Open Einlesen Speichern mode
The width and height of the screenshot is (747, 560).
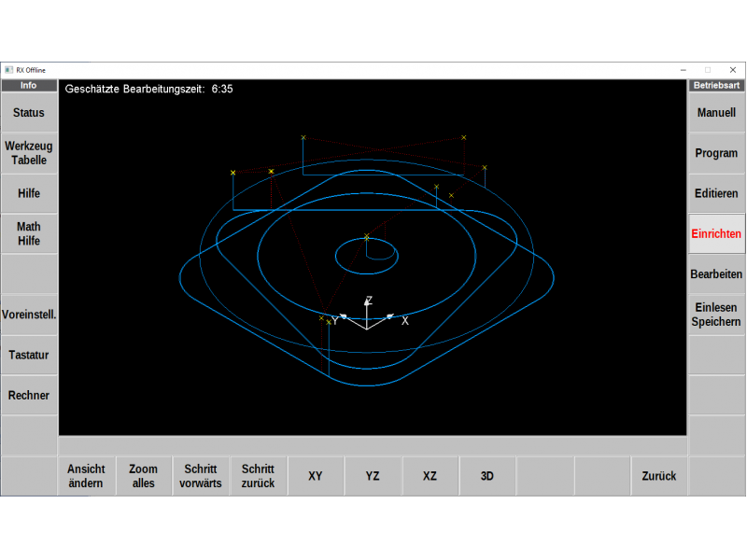[x=716, y=315]
